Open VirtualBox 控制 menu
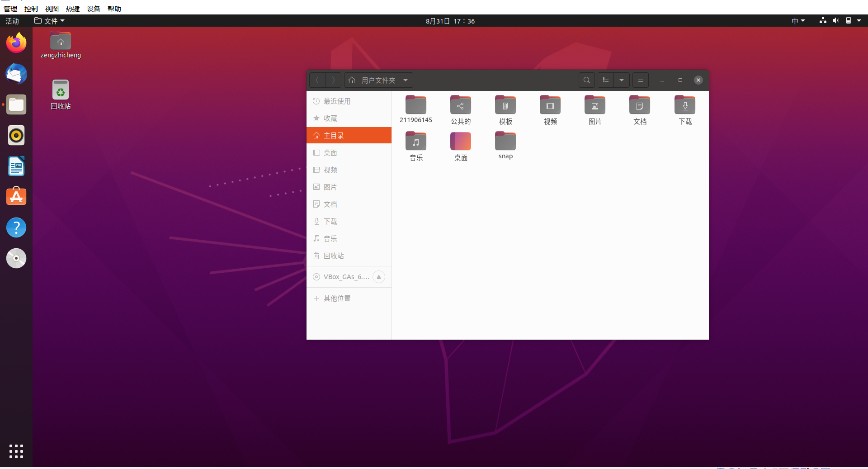868x469 pixels. tap(31, 9)
